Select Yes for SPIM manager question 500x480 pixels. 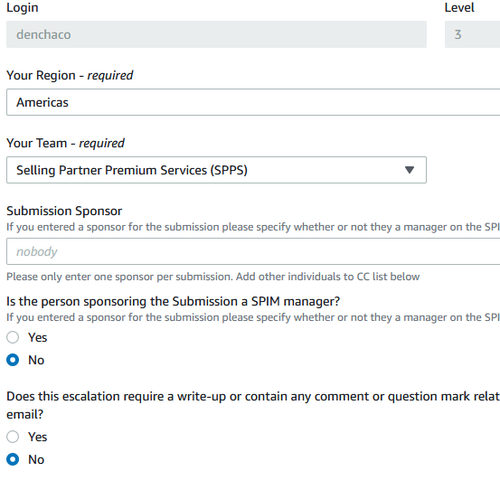tap(13, 337)
